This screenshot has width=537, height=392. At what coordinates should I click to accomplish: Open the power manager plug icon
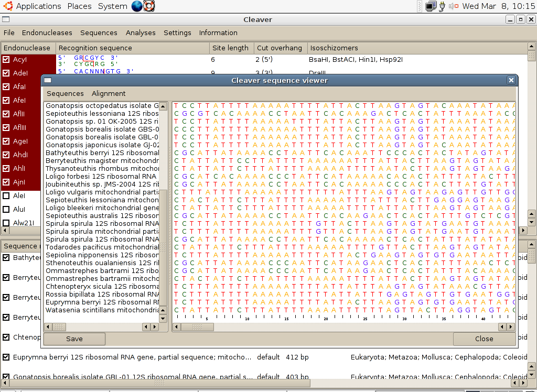click(443, 6)
